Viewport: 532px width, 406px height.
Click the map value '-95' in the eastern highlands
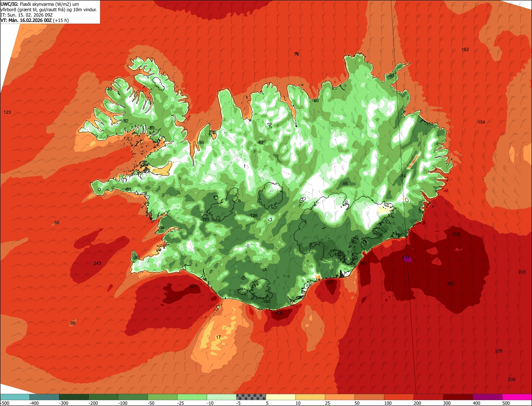click(x=345, y=183)
